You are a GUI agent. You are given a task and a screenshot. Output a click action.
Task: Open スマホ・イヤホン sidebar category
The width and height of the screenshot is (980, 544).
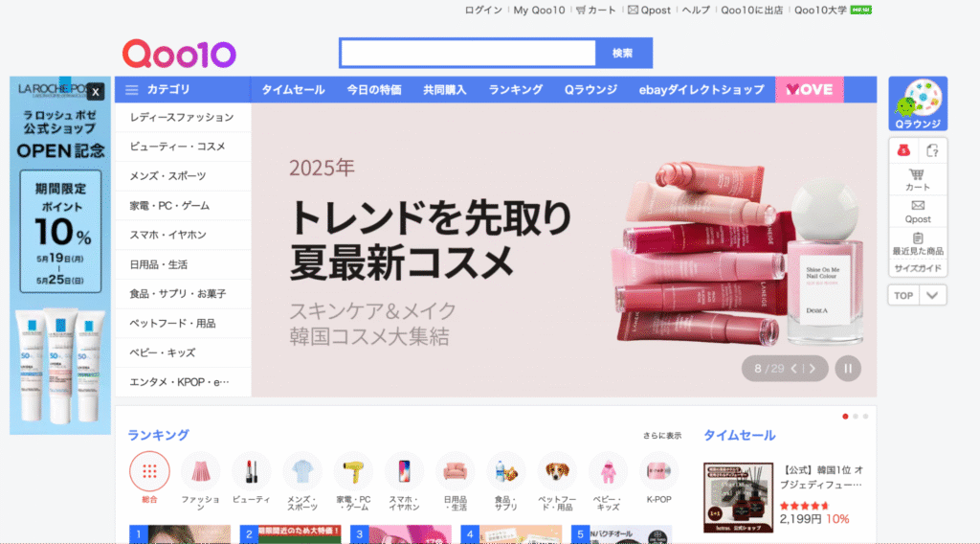coord(167,235)
